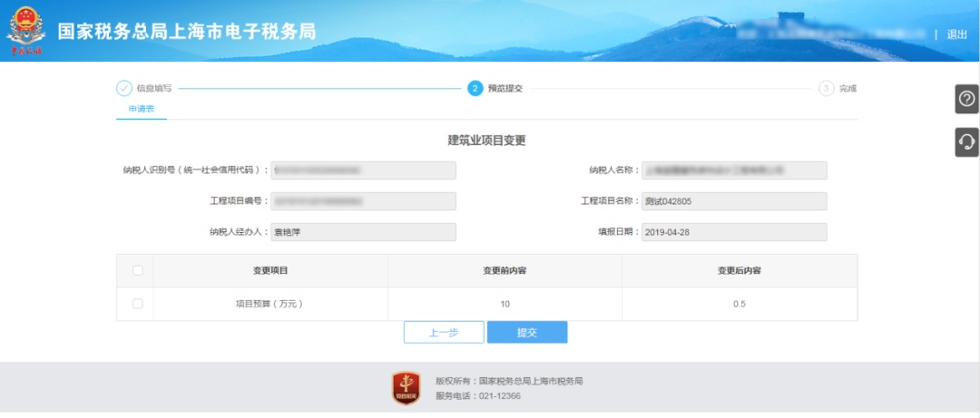
Task: Click the national tax emblem logo
Action: 26,32
